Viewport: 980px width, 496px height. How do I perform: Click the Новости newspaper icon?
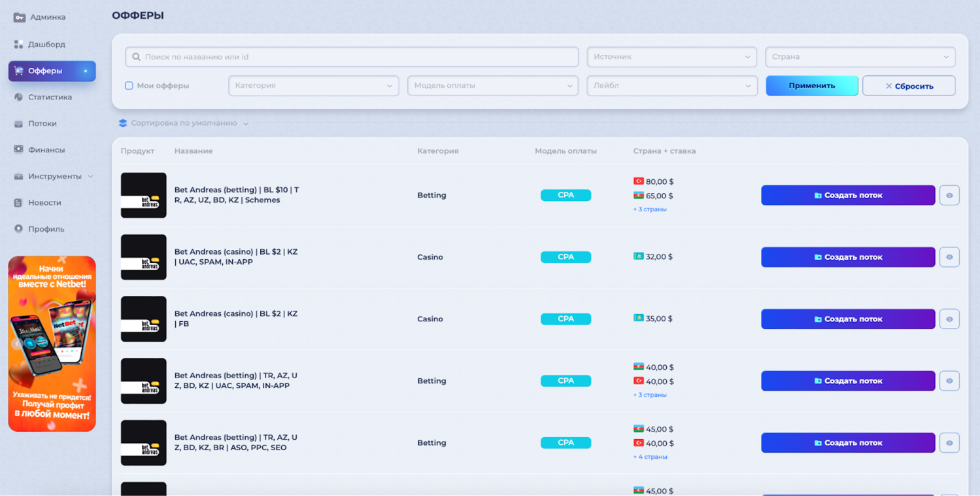[x=18, y=203]
